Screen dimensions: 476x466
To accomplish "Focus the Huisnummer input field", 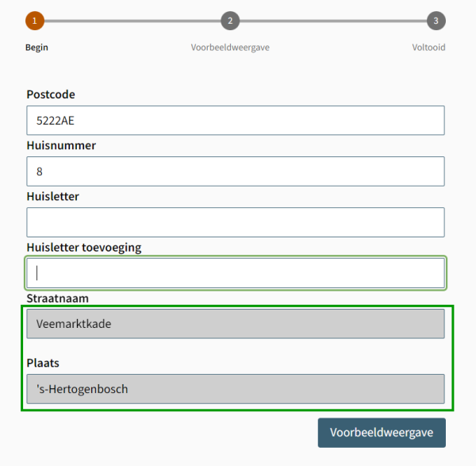I will 235,171.
